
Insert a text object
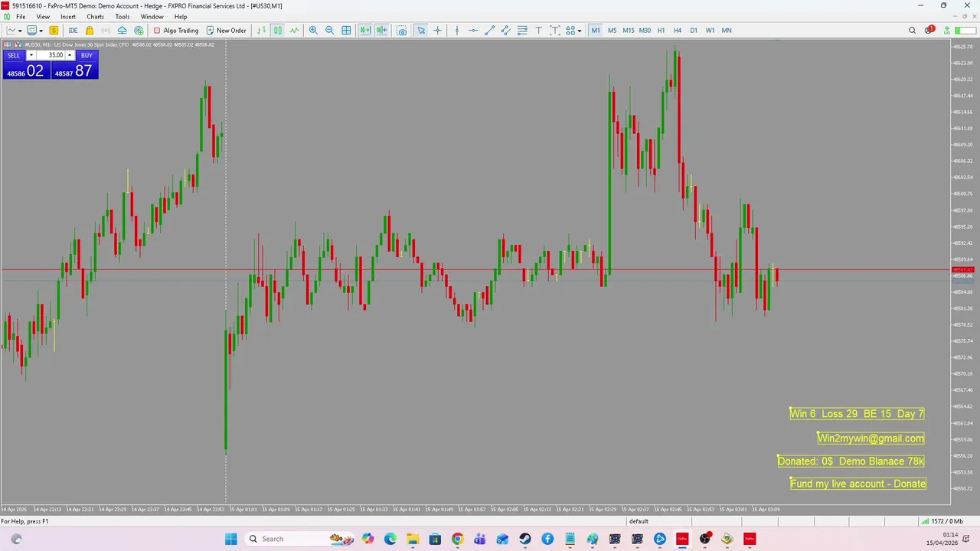(x=538, y=31)
